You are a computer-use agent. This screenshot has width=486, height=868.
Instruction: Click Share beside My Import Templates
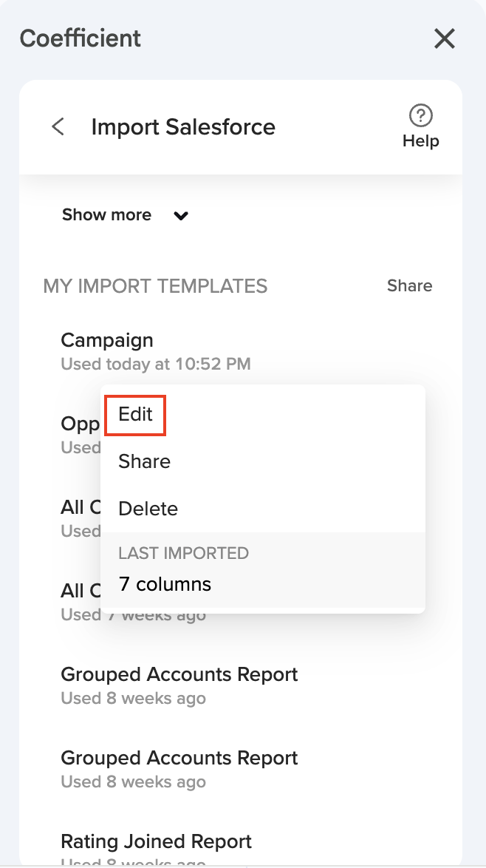pyautogui.click(x=409, y=285)
